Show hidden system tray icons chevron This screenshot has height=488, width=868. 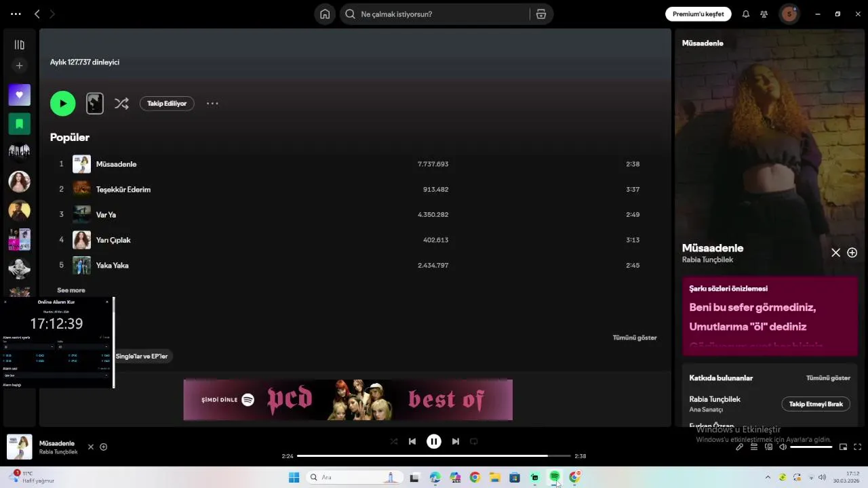pyautogui.click(x=768, y=478)
